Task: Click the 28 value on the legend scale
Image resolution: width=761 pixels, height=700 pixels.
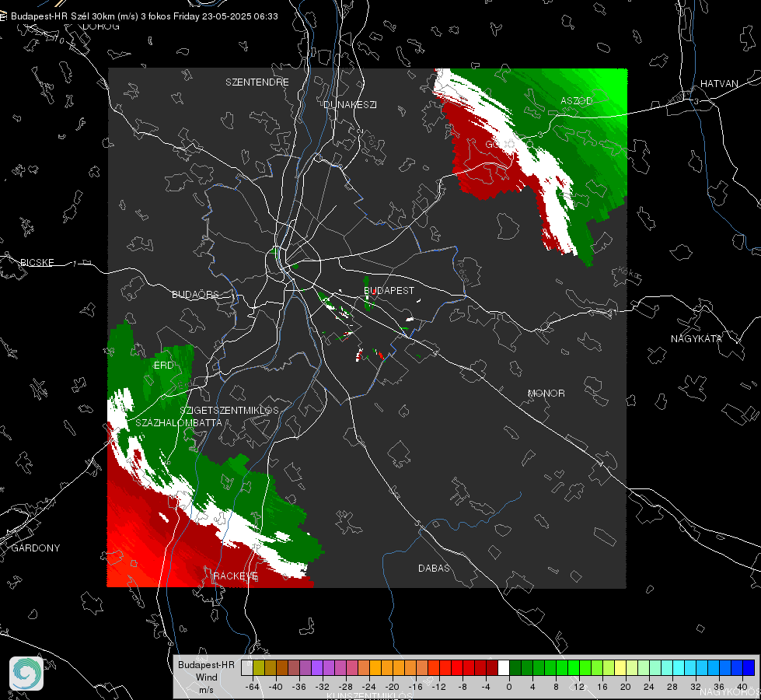Action: [x=672, y=687]
